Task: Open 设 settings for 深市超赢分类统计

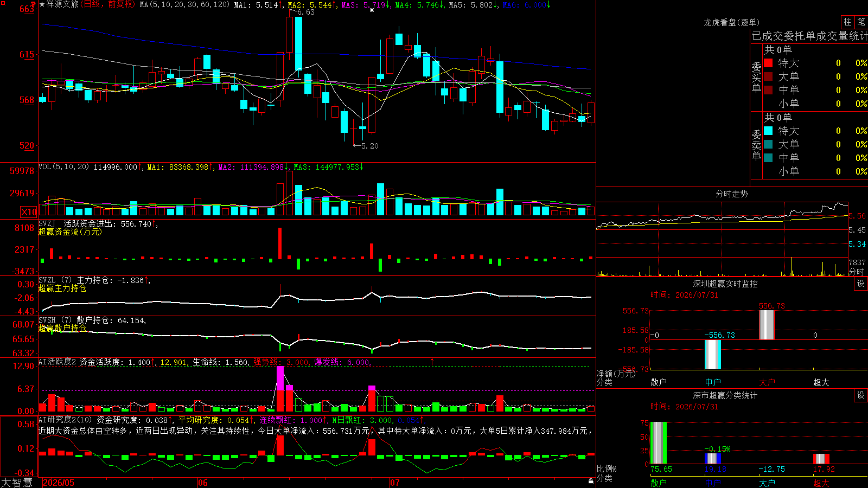Action: click(861, 395)
